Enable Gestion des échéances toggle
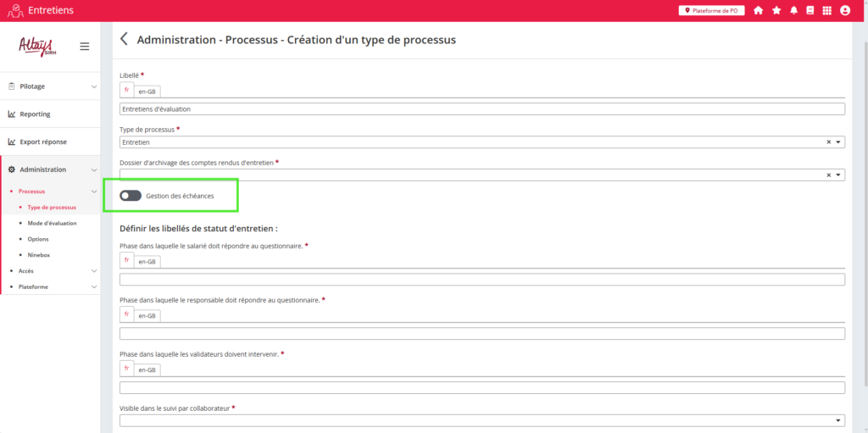Image resolution: width=868 pixels, height=433 pixels. tap(131, 196)
